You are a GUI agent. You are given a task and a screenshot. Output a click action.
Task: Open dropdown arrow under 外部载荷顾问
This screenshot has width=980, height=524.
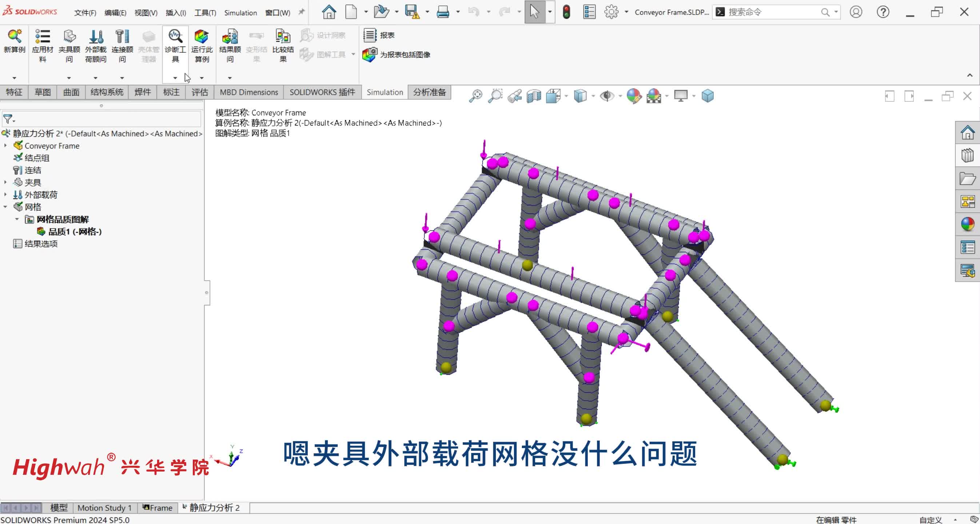coord(95,78)
